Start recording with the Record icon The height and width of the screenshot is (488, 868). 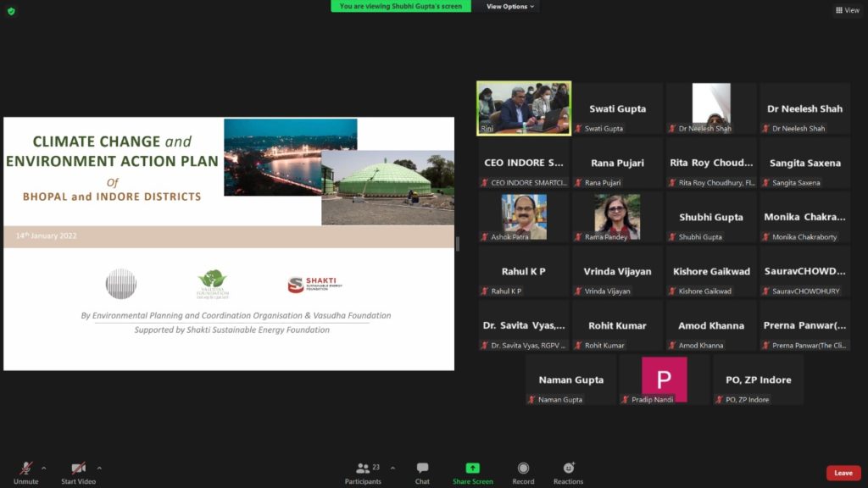523,468
